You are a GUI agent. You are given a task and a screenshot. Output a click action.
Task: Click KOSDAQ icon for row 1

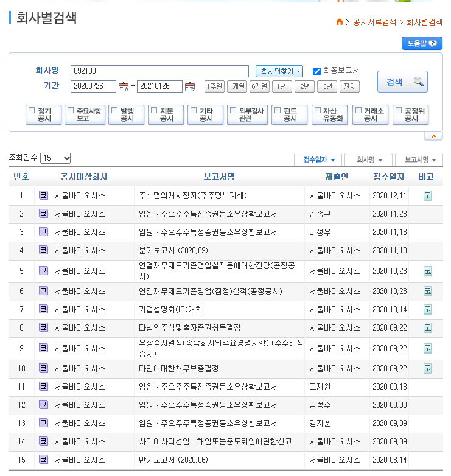coord(43,195)
